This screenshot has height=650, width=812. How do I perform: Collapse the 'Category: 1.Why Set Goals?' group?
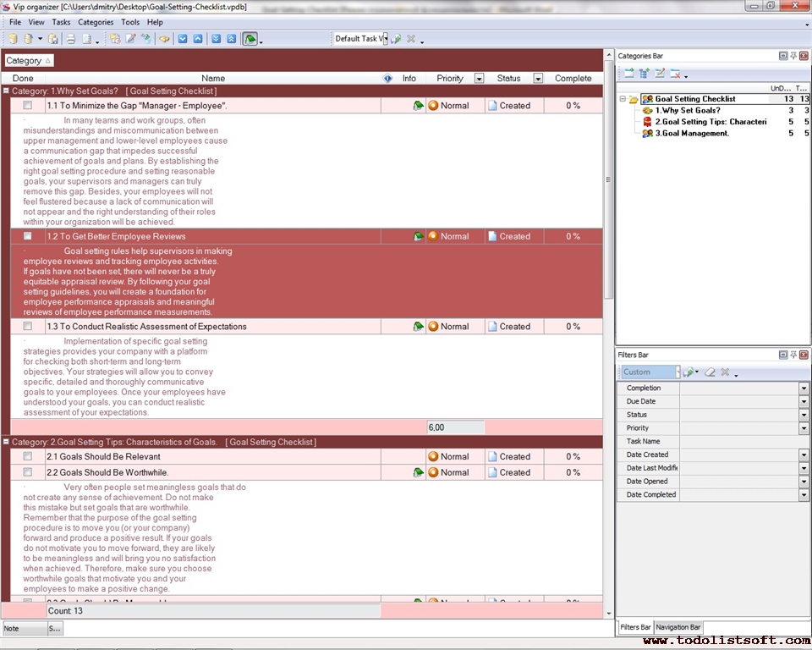pyautogui.click(x=6, y=91)
